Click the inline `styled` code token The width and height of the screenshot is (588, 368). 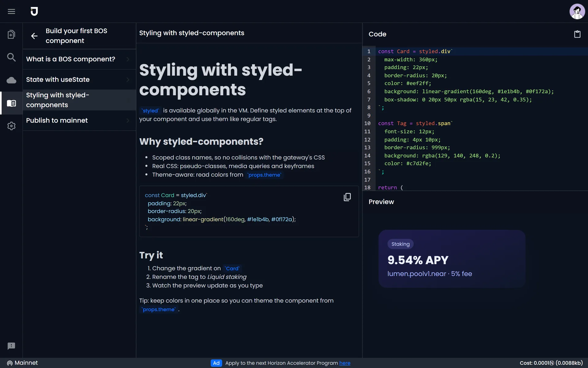click(150, 111)
